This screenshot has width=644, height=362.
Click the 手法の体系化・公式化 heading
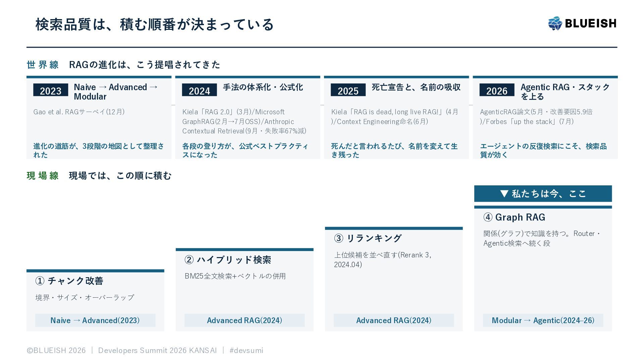pyautogui.click(x=263, y=87)
